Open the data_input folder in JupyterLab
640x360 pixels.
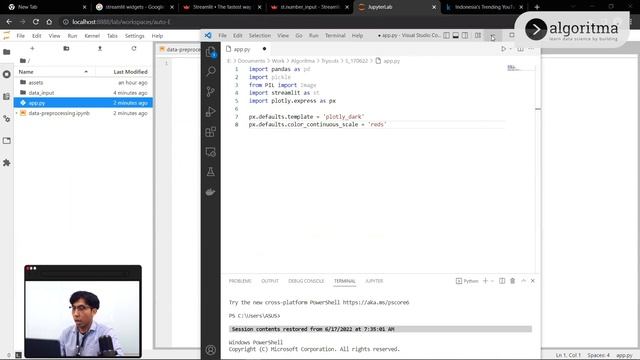click(x=83, y=93)
